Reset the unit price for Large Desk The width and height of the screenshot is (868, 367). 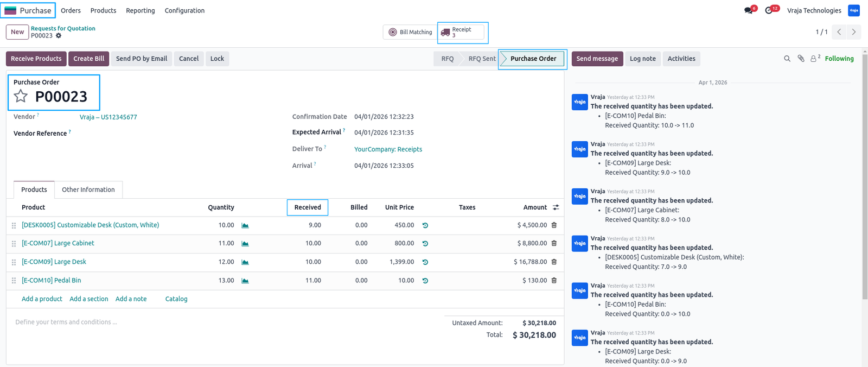[425, 262]
